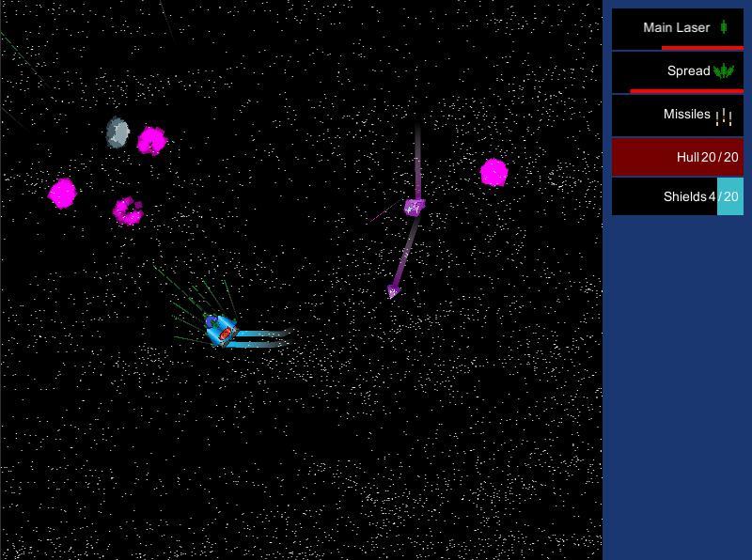Target the broken ring-shaped magenta blob
The width and height of the screenshot is (752, 560).
pyautogui.click(x=128, y=211)
